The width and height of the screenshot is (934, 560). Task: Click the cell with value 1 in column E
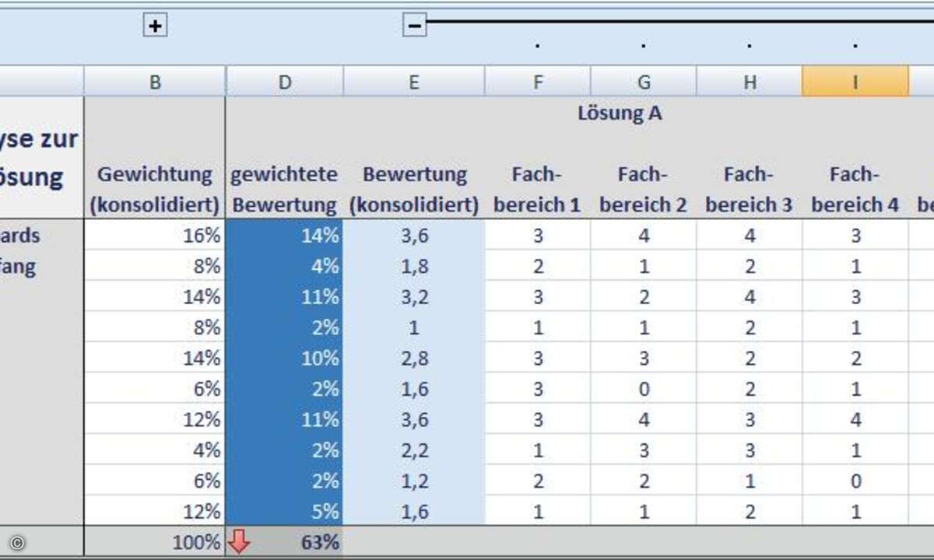tap(413, 327)
